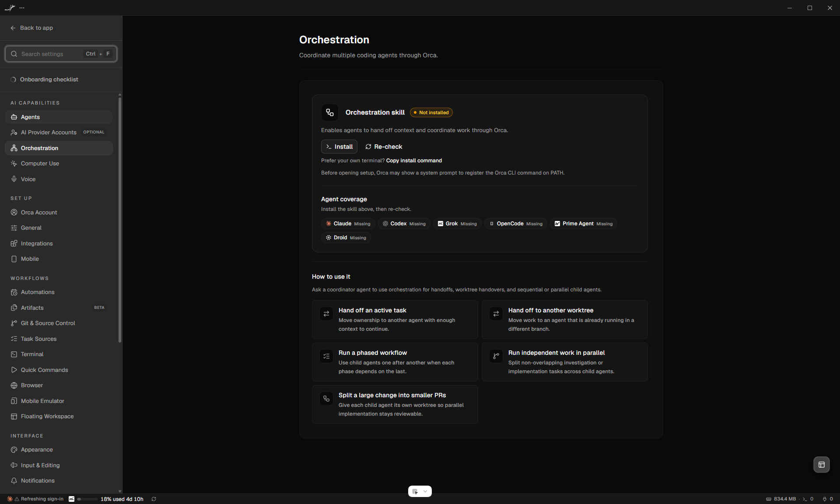840x504 pixels.
Task: Click the 18% used 4d 10h text
Action: (122, 499)
